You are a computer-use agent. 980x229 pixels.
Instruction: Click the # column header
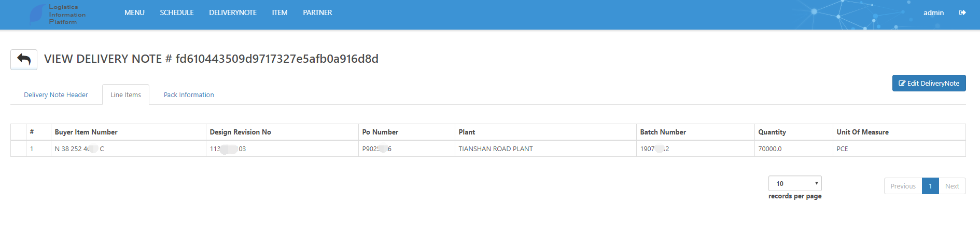(x=38, y=132)
